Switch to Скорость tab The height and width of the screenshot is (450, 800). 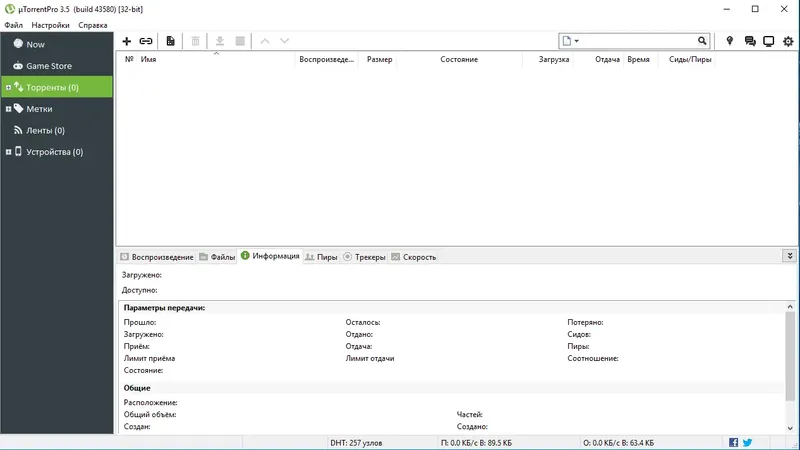(414, 257)
